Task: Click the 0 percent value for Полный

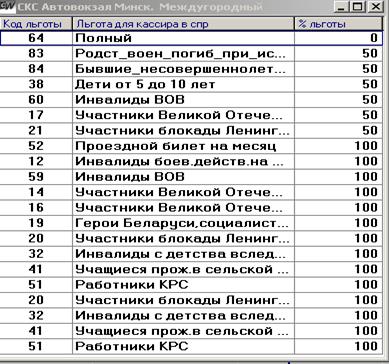Action: (338, 38)
